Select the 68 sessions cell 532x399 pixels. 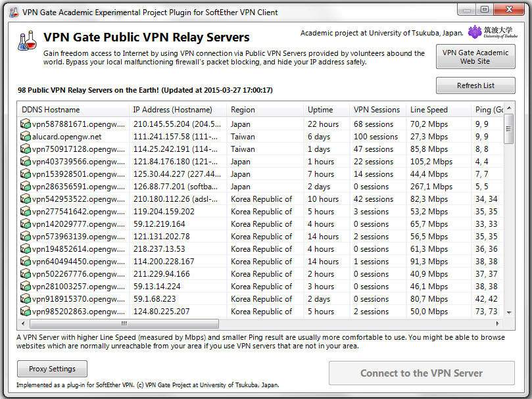(374, 124)
